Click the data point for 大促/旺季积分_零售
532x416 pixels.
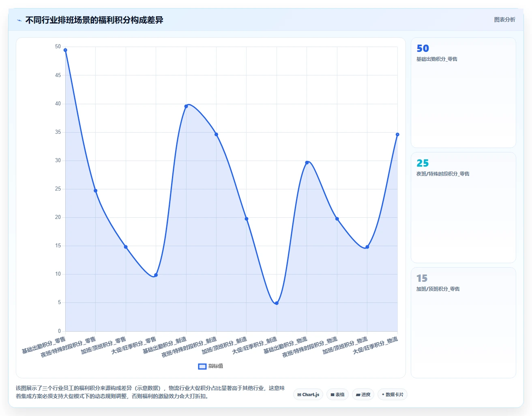[156, 275]
